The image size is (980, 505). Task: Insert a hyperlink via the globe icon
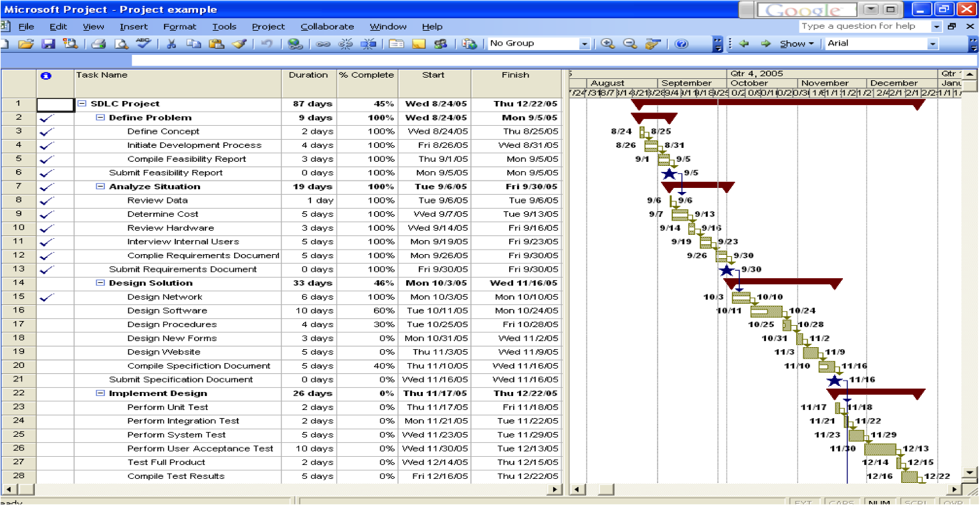295,43
